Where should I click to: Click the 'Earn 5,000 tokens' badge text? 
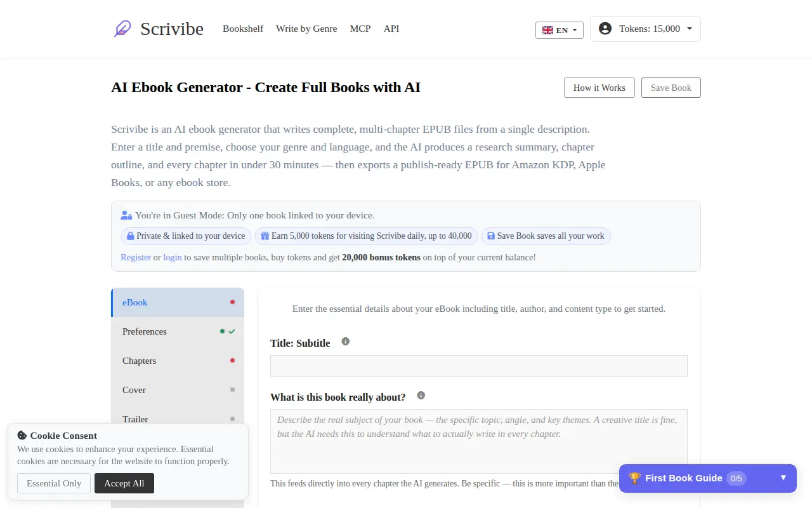pyautogui.click(x=372, y=236)
